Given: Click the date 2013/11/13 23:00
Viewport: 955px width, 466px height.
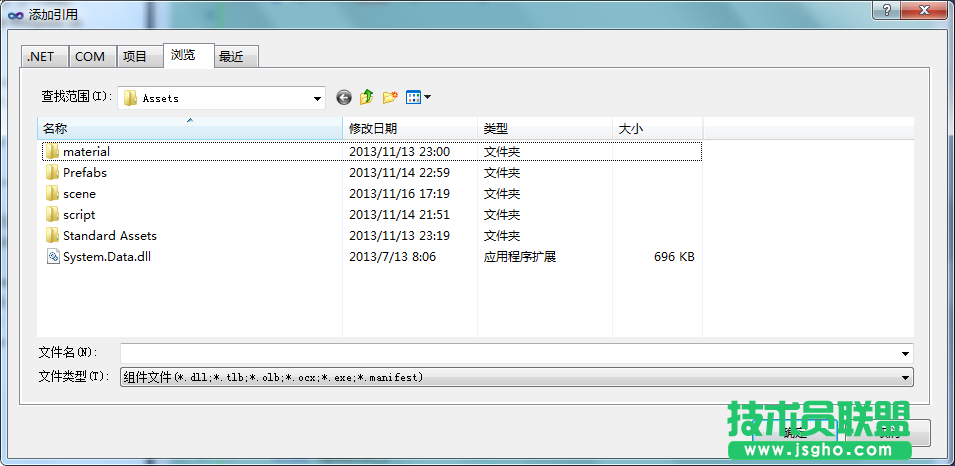Looking at the screenshot, I should [400, 151].
